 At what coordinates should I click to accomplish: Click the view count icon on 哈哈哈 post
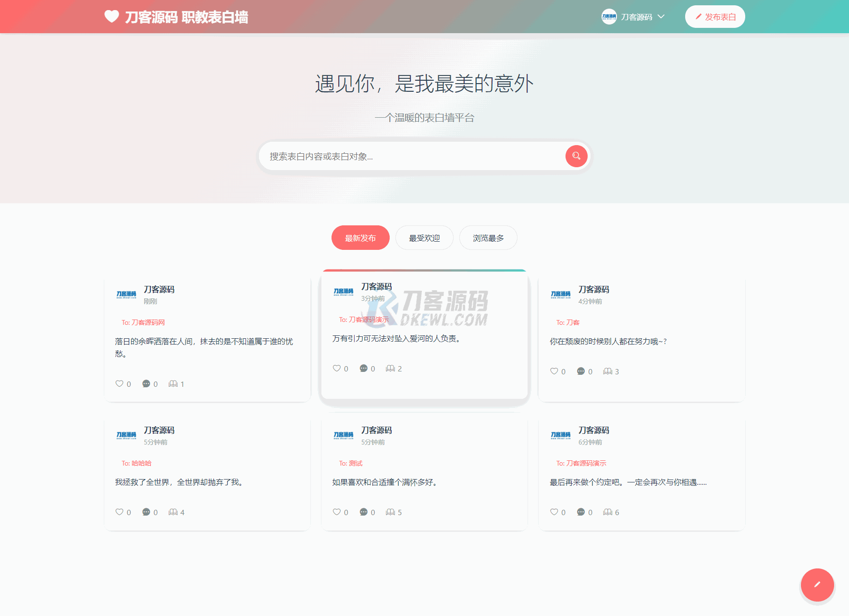tap(173, 512)
